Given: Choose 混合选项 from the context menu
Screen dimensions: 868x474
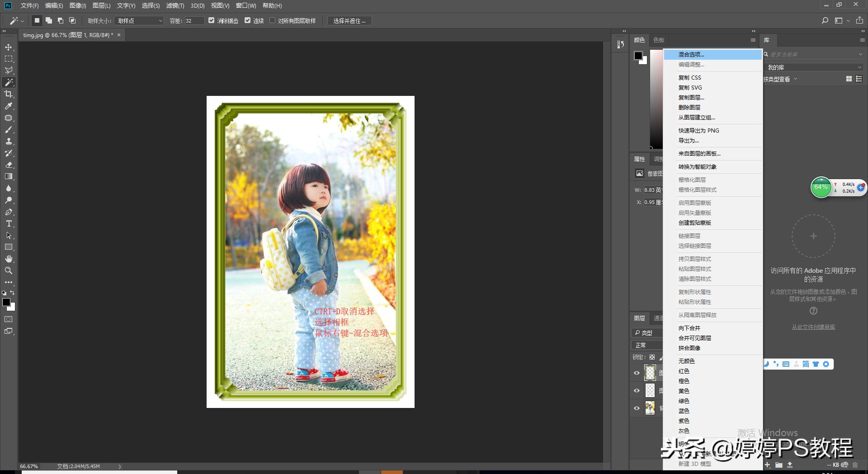Looking at the screenshot, I should click(x=691, y=55).
